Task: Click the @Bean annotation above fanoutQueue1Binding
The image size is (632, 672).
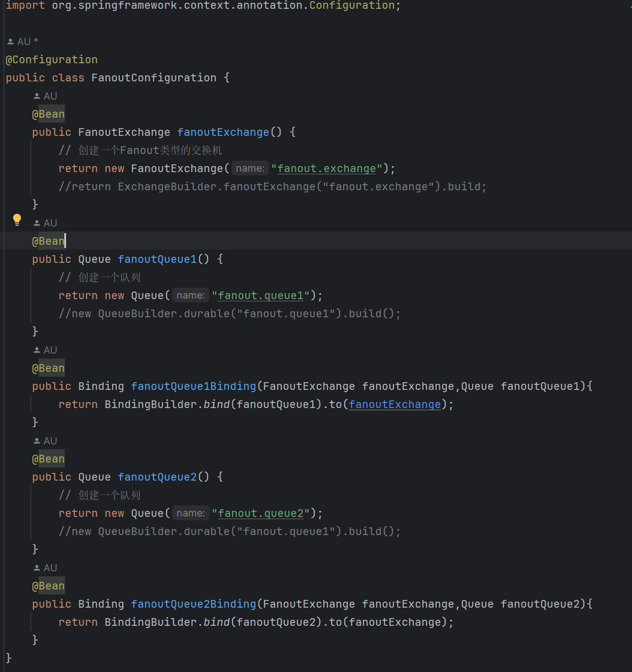Action: pos(48,368)
